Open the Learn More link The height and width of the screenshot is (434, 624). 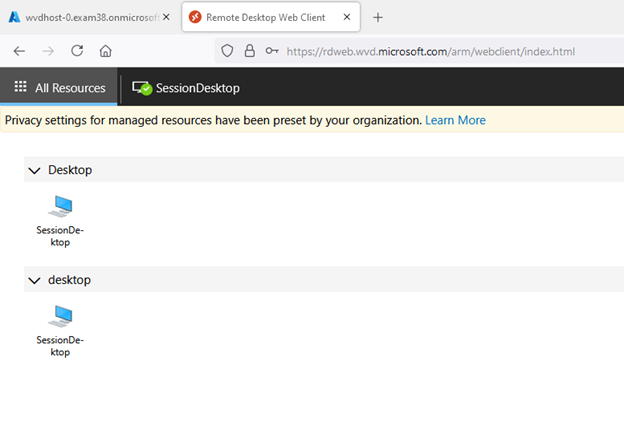click(455, 120)
